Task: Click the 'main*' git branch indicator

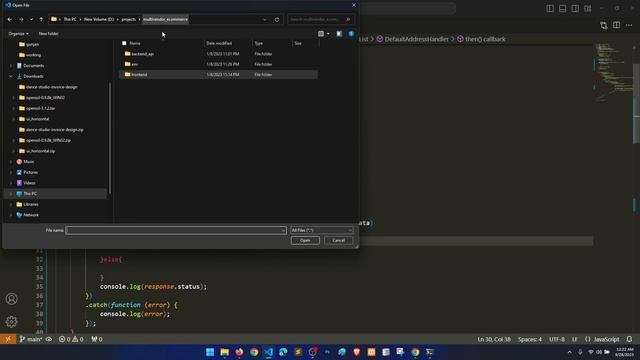Action: click(31, 339)
